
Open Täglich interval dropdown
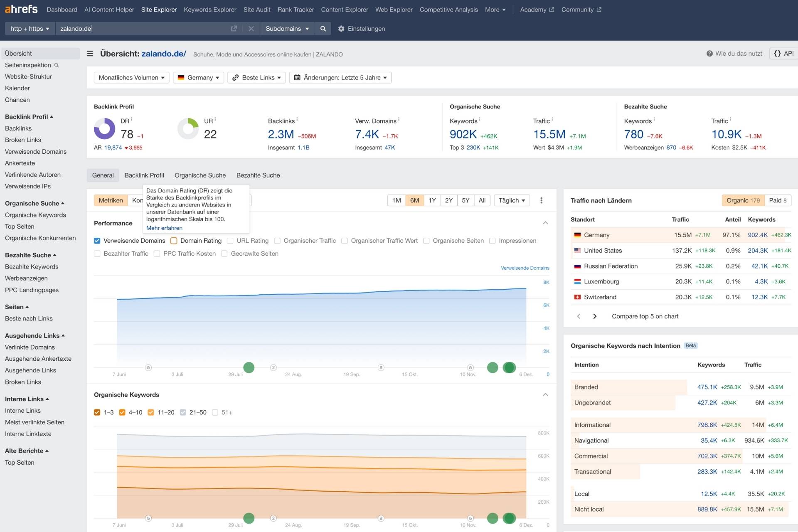coord(512,200)
